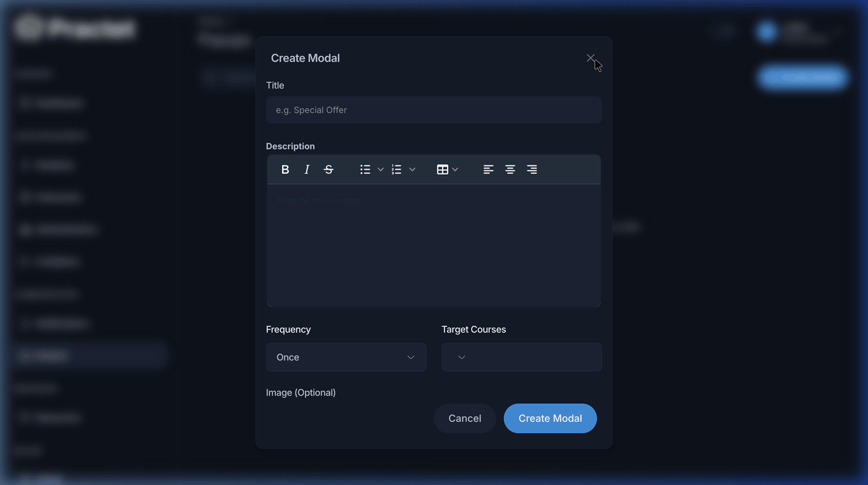Align description text right

532,169
